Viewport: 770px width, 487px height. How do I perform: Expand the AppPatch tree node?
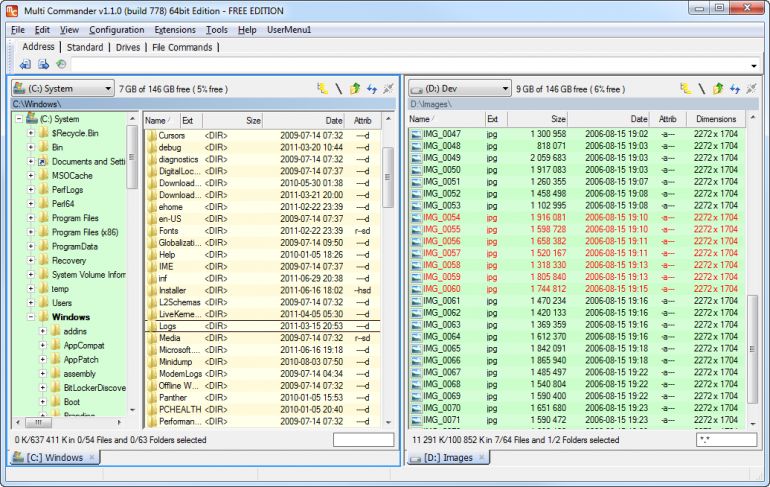tap(43, 360)
